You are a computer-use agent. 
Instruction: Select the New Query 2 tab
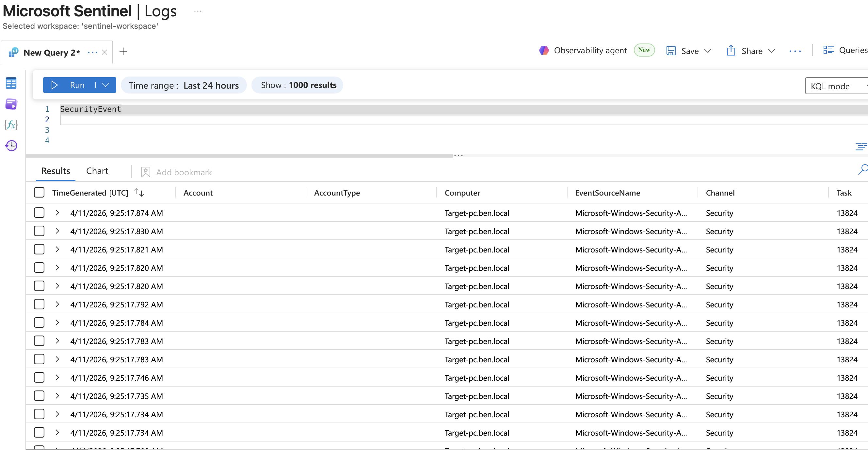coord(51,53)
